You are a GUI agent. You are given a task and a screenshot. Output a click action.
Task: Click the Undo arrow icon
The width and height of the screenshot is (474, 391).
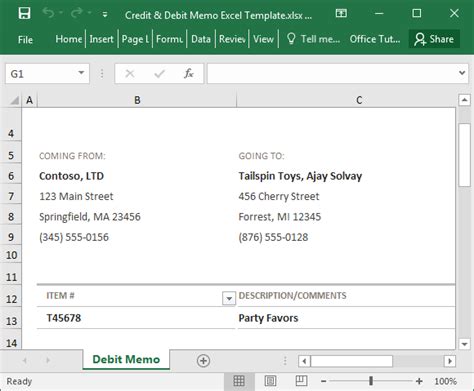click(49, 13)
